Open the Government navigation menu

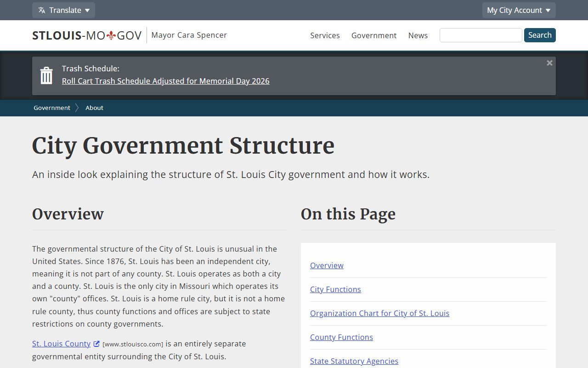[x=374, y=35]
